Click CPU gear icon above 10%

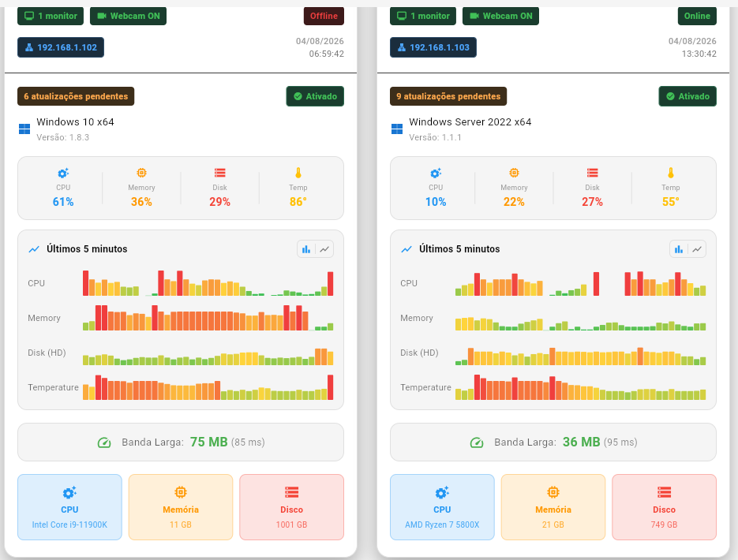436,173
